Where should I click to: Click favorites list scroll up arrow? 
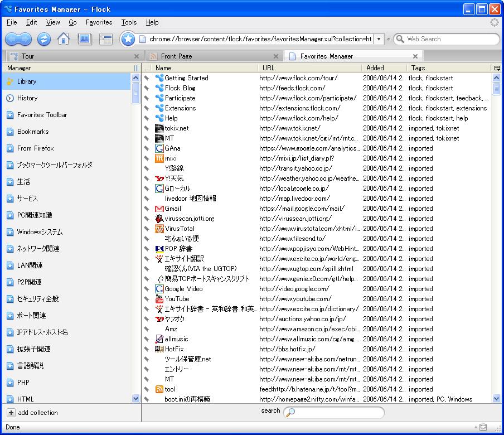point(497,78)
